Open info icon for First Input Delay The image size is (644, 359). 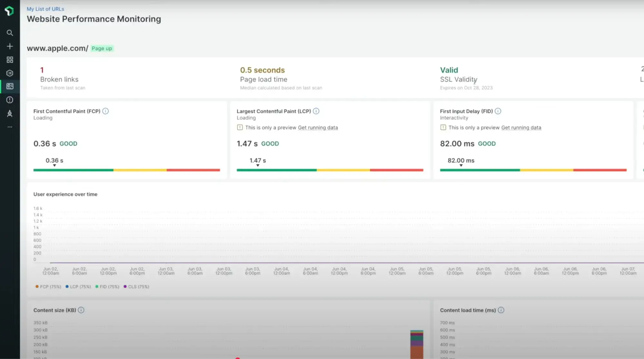pyautogui.click(x=498, y=111)
